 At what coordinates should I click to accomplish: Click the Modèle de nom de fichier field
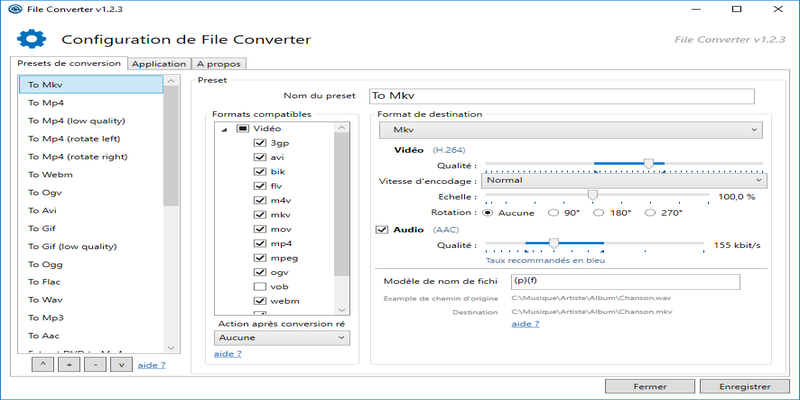(x=626, y=282)
